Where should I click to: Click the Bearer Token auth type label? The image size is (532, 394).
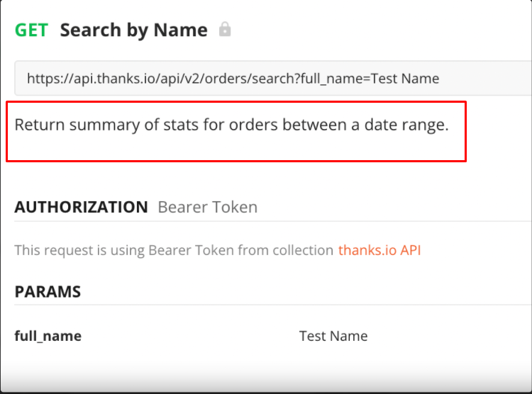click(x=208, y=207)
